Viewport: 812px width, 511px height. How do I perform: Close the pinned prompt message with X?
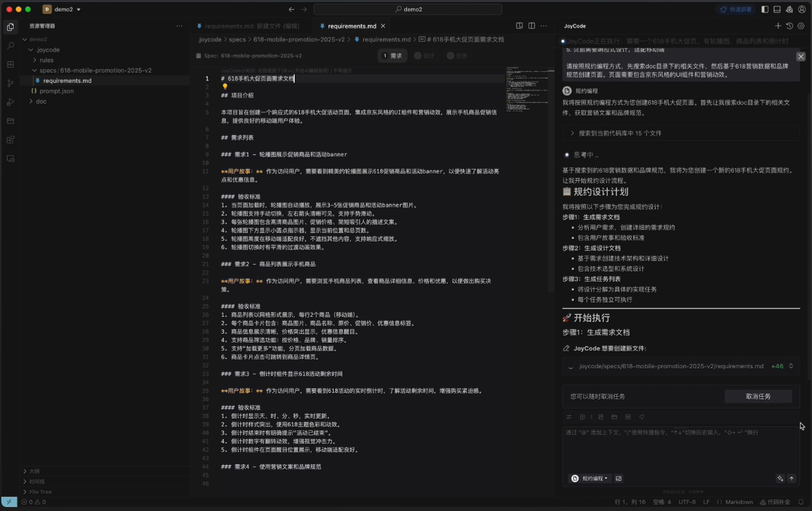(x=801, y=57)
